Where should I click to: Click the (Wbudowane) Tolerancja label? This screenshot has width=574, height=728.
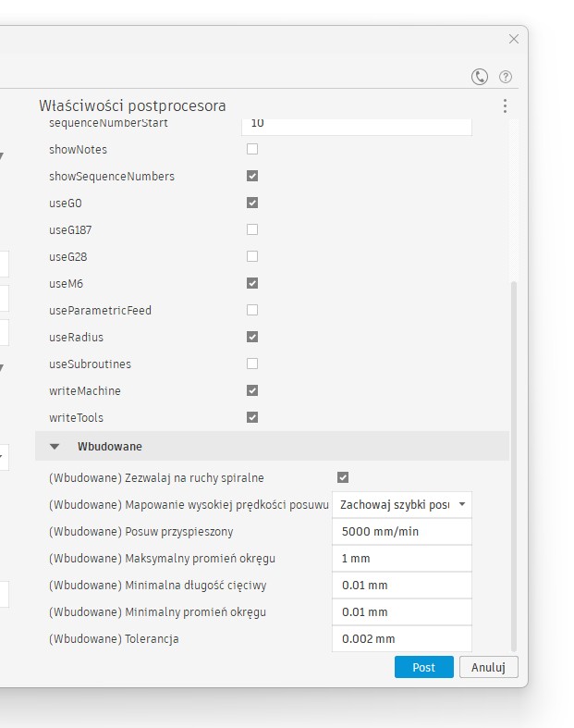pyautogui.click(x=114, y=639)
